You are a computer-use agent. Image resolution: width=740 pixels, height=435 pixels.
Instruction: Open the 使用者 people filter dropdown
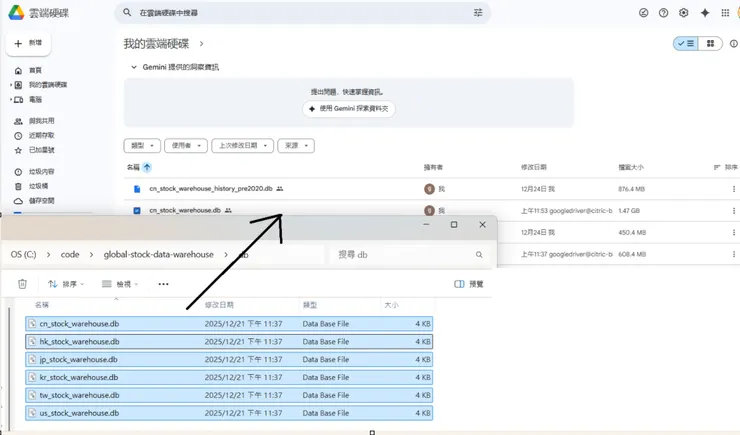[186, 145]
